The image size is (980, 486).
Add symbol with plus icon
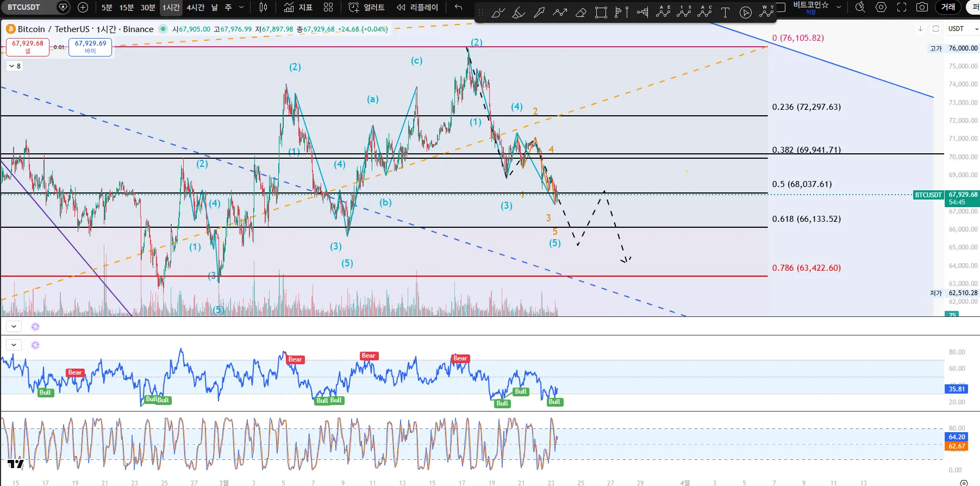83,7
